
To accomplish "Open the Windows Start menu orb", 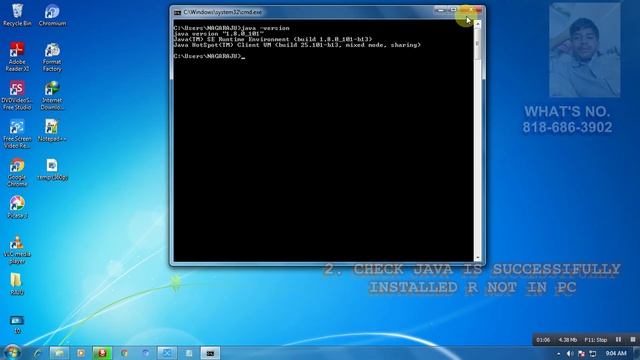I will point(12,353).
